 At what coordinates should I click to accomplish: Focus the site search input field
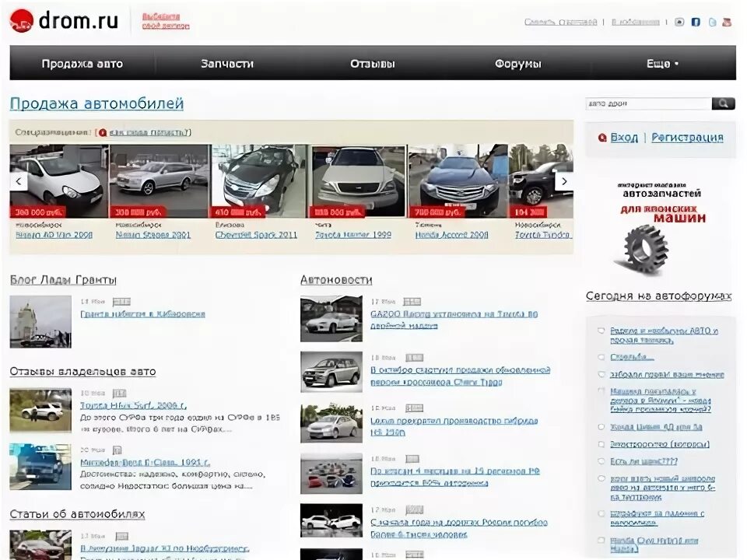648,103
